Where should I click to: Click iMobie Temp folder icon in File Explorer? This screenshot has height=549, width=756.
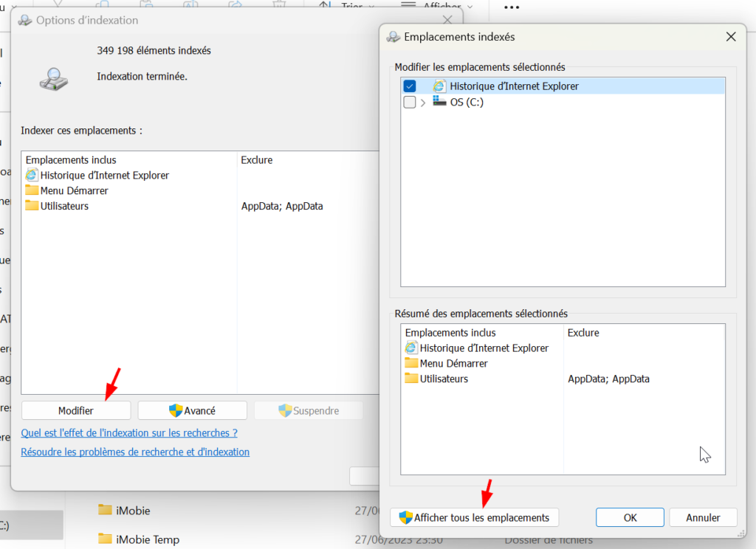pyautogui.click(x=105, y=539)
